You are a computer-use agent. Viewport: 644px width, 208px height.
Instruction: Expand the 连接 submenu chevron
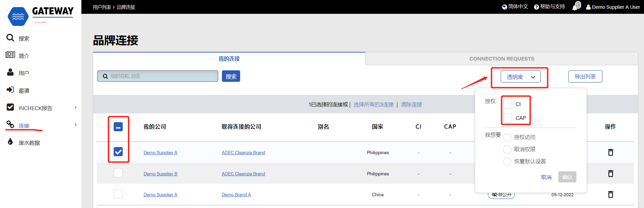tap(76, 125)
